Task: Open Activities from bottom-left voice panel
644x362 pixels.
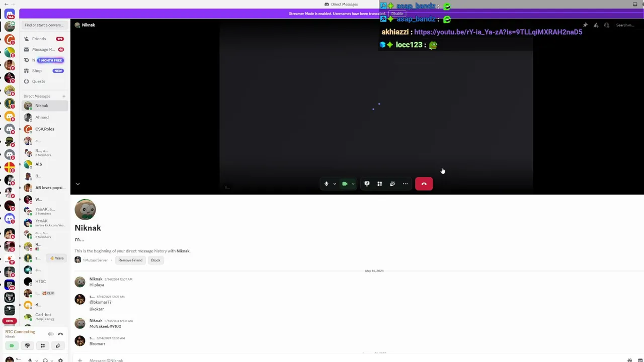Action: click(x=43, y=346)
